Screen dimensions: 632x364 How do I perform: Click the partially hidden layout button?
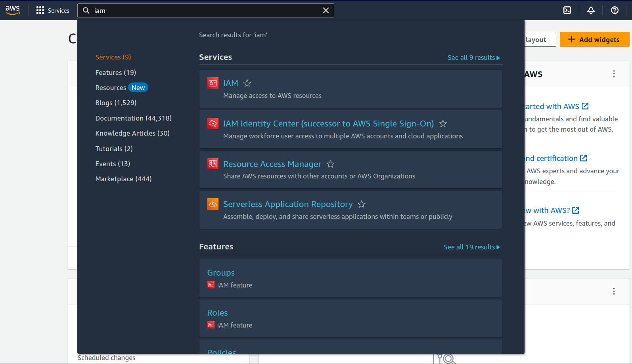pyautogui.click(x=540, y=39)
